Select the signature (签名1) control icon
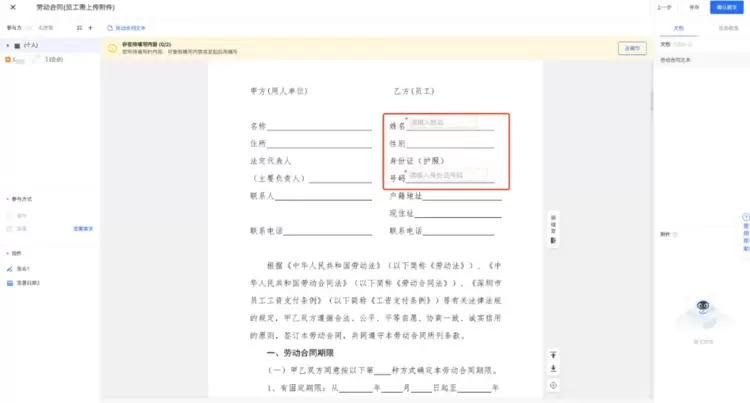Screen dimensions: 750x403 pyautogui.click(x=11, y=269)
